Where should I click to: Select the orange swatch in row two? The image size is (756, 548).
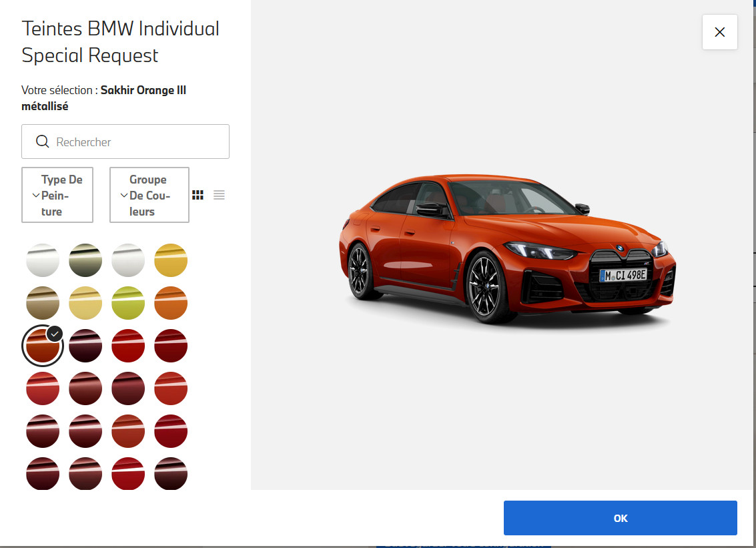point(171,303)
